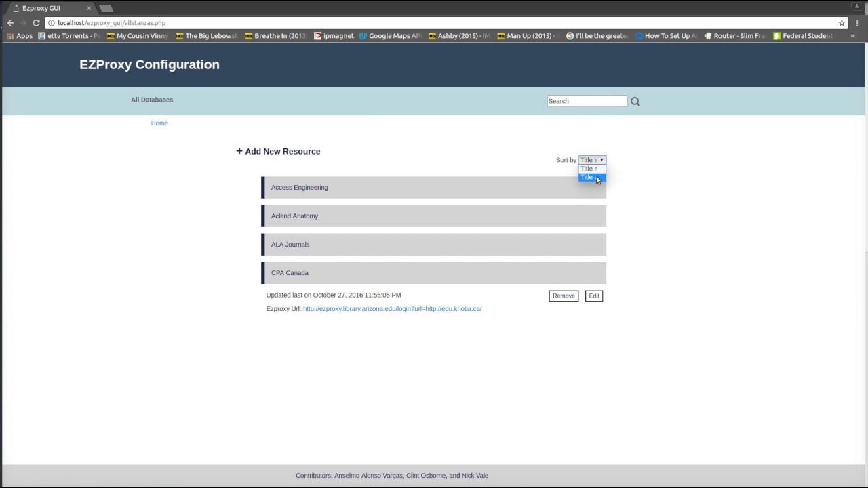Image resolution: width=868 pixels, height=488 pixels.
Task: Click the browser back arrow
Action: click(10, 22)
